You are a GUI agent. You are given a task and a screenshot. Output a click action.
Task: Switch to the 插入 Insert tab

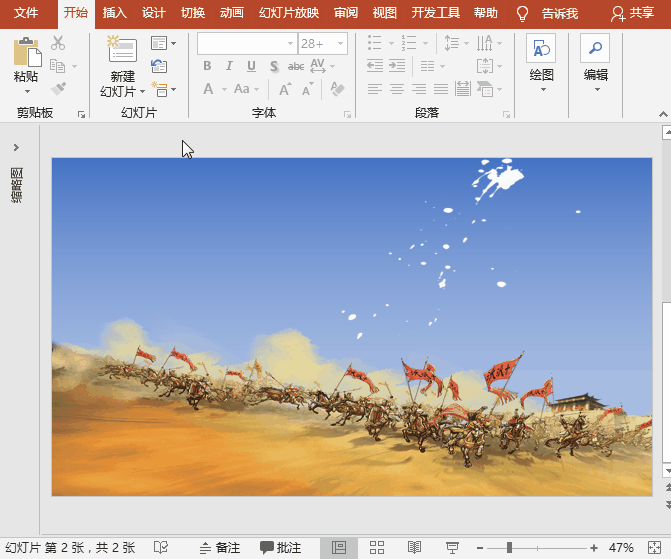coord(115,13)
